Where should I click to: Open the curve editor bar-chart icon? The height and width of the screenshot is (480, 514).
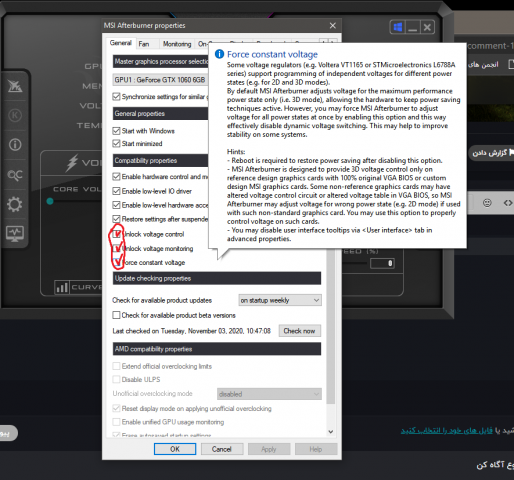click(62, 287)
